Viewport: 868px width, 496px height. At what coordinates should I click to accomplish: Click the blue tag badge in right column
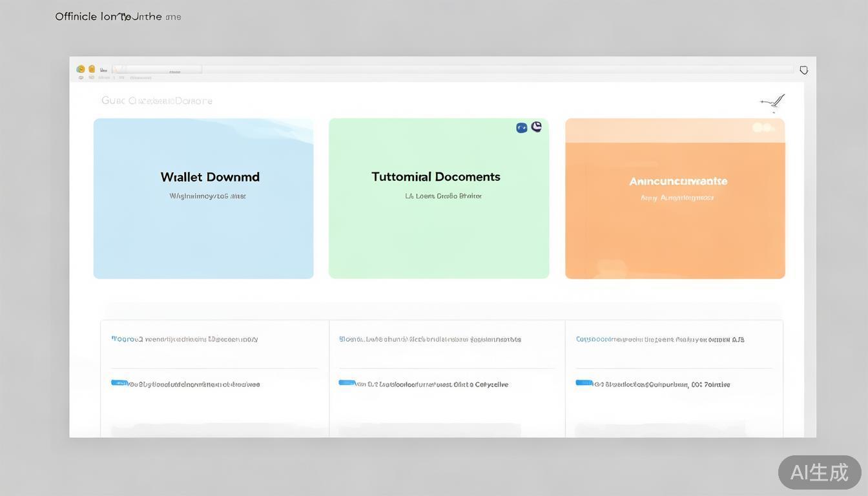pyautogui.click(x=584, y=383)
